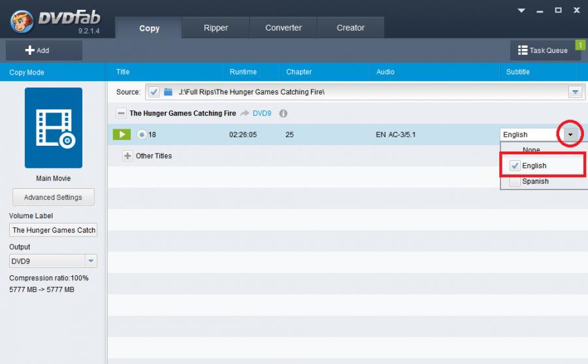Open Advanced Settings
The height and width of the screenshot is (364, 588).
(54, 197)
